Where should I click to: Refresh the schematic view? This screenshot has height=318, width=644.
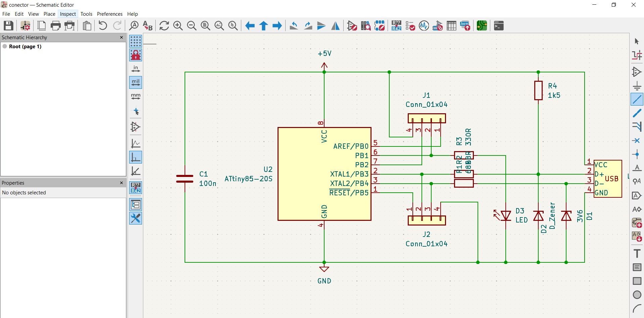pyautogui.click(x=164, y=25)
